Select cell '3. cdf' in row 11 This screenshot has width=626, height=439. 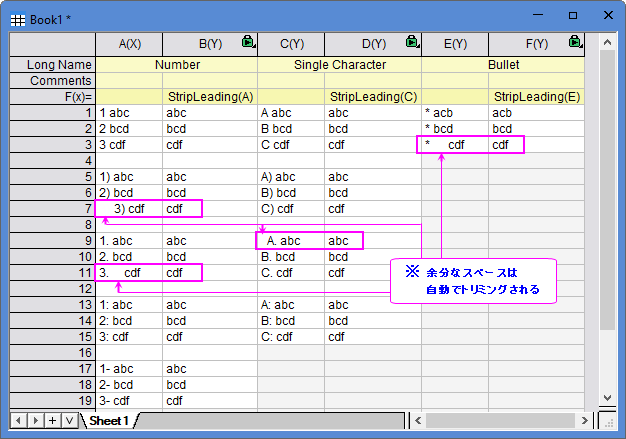click(129, 273)
